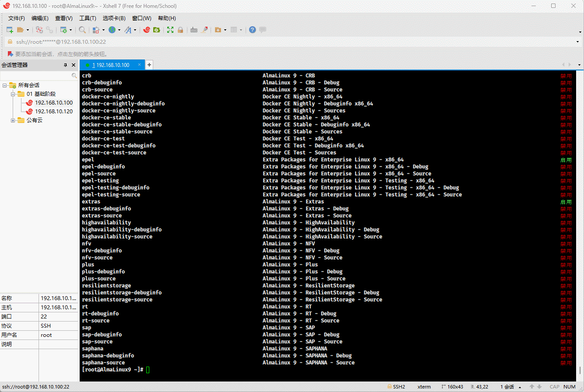The image size is (584, 392).
Task: Collapse the 所有会话 tree node
Action: 4,85
